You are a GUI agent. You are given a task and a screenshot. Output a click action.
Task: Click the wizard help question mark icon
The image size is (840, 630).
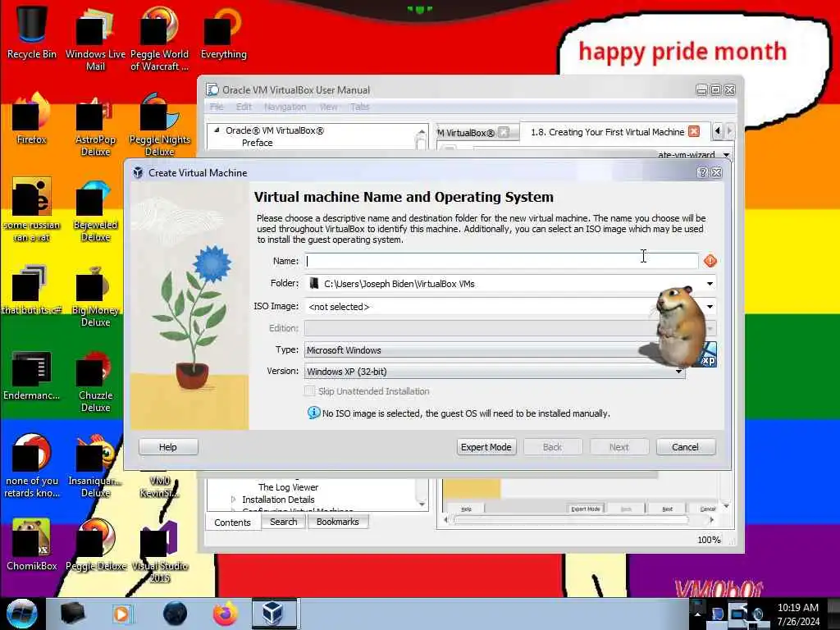(x=702, y=172)
